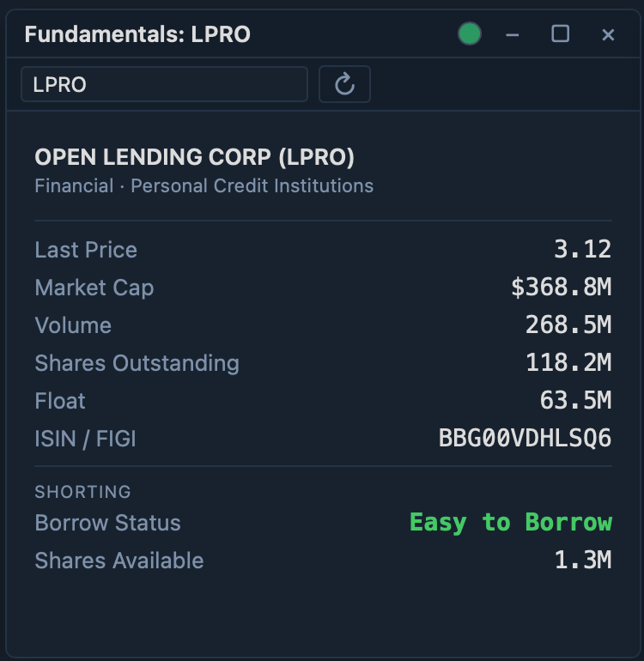
Task: Select the shares available value 1.3M
Action: (583, 561)
